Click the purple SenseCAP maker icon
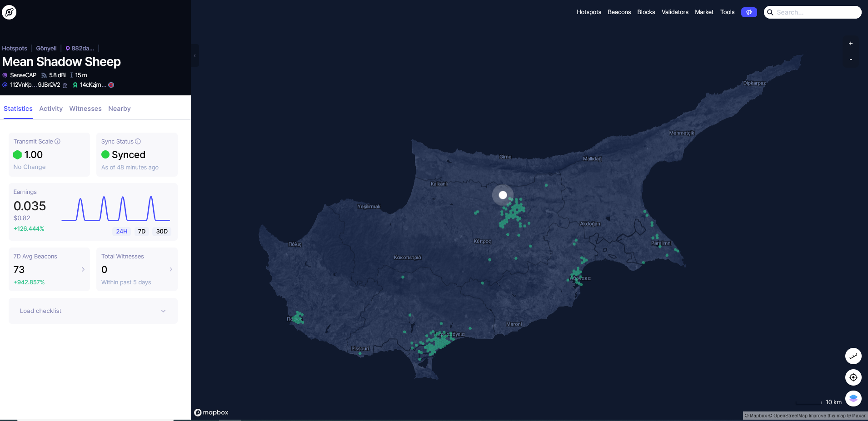The image size is (868, 421). click(4, 75)
